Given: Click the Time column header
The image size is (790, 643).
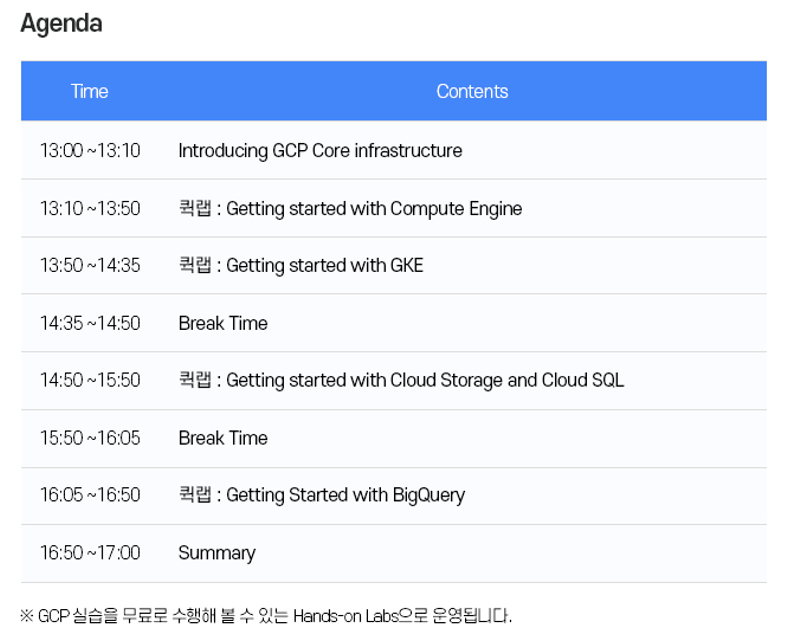Looking at the screenshot, I should [x=89, y=91].
